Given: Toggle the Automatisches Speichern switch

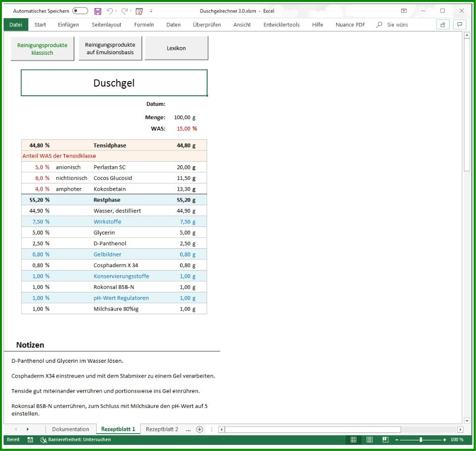Looking at the screenshot, I should [80, 11].
